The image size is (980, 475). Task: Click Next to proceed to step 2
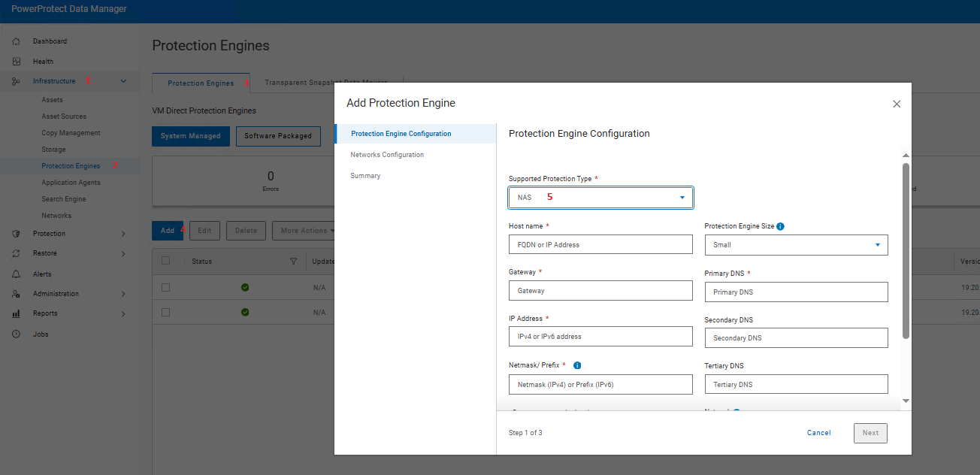[870, 433]
